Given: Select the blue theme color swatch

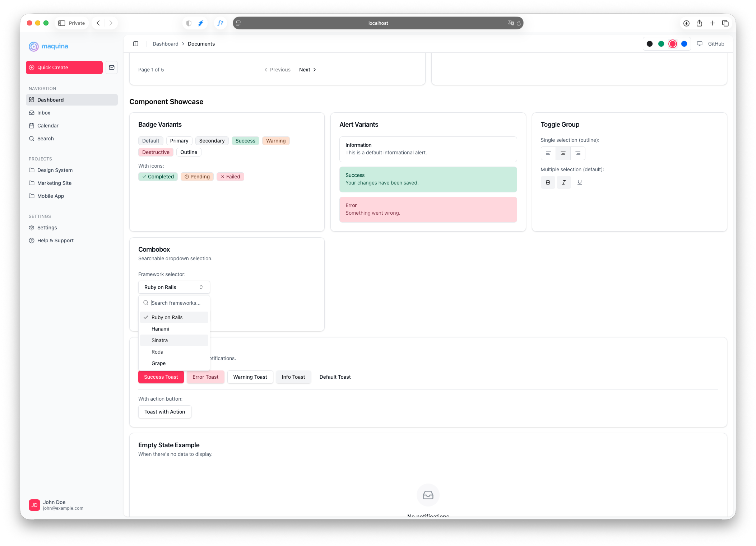Looking at the screenshot, I should tap(684, 43).
